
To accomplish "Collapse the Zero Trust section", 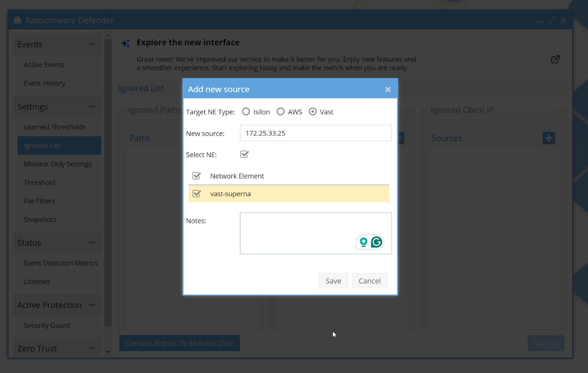I will pos(92,348).
